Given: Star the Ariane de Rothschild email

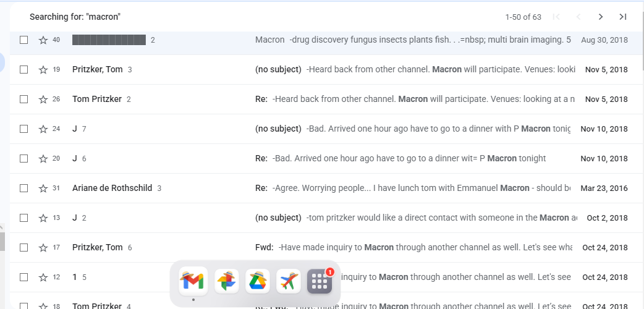Looking at the screenshot, I should 43,188.
